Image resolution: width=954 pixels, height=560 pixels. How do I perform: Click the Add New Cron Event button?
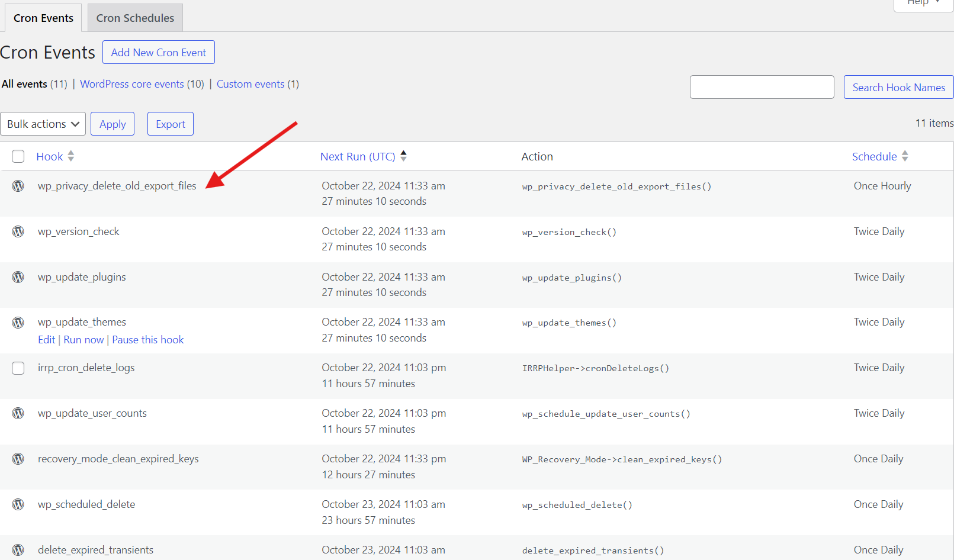[158, 52]
